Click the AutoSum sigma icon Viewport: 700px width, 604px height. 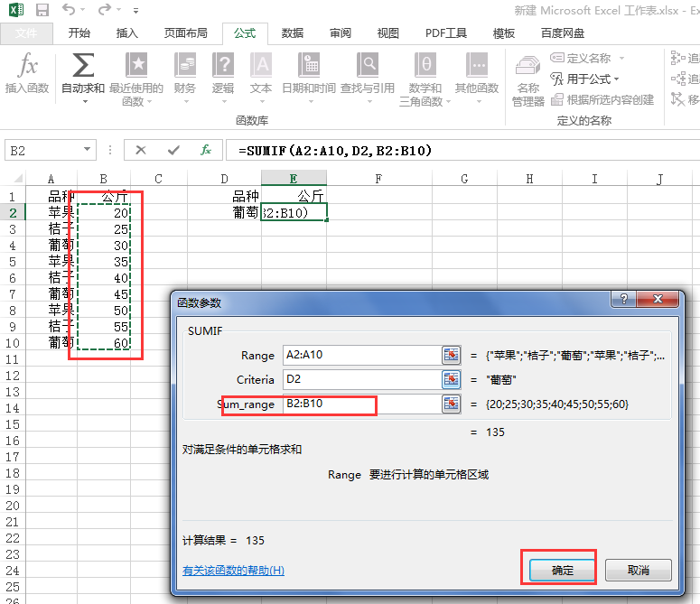point(83,65)
